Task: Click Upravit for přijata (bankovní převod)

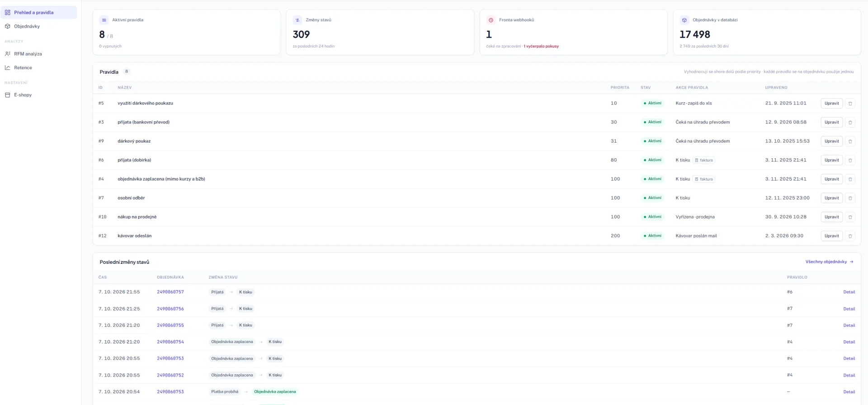Action: point(831,122)
